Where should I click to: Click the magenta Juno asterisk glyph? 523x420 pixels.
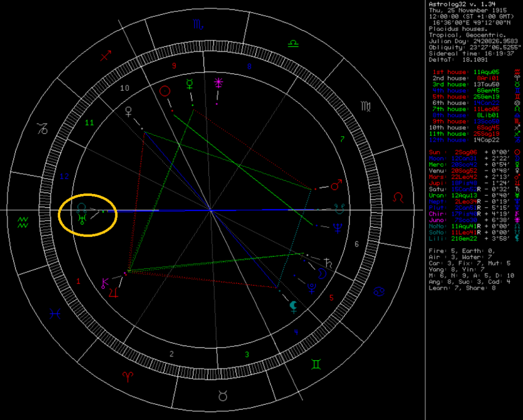[219, 82]
